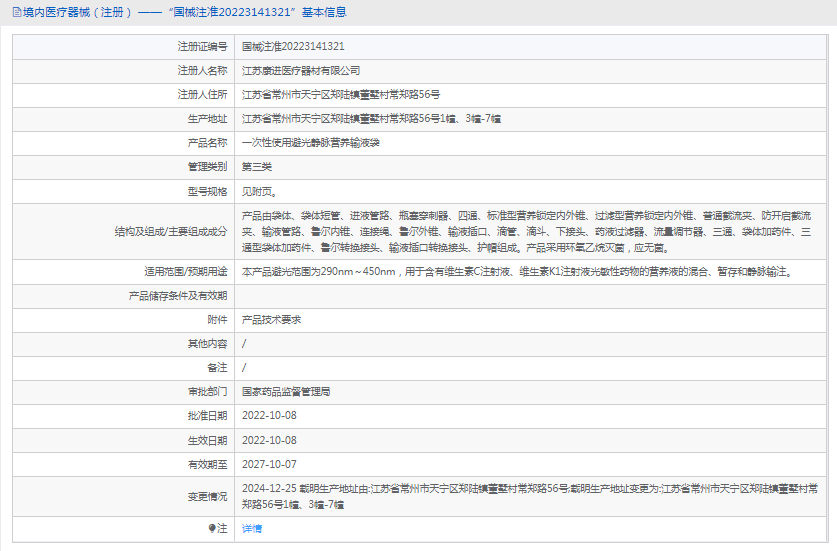
Task: Click the 产品储存条件及有效期 label cell
Action: [124, 296]
